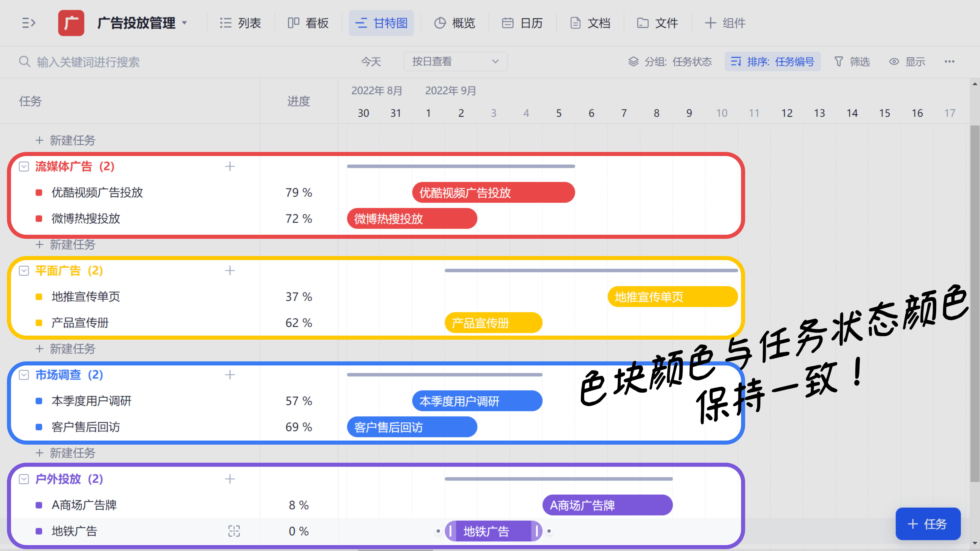Toggle the 显示 eye visibility option
Viewport: 980px width, 551px height.
[x=894, y=62]
